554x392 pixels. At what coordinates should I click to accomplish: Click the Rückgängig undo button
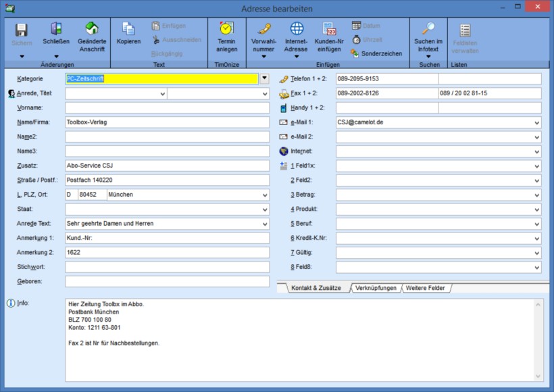pyautogui.click(x=167, y=53)
